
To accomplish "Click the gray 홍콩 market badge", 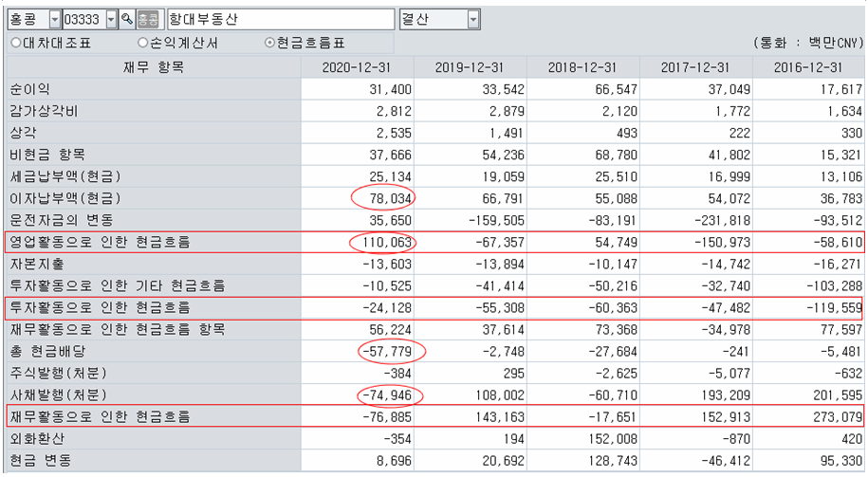I will (148, 20).
